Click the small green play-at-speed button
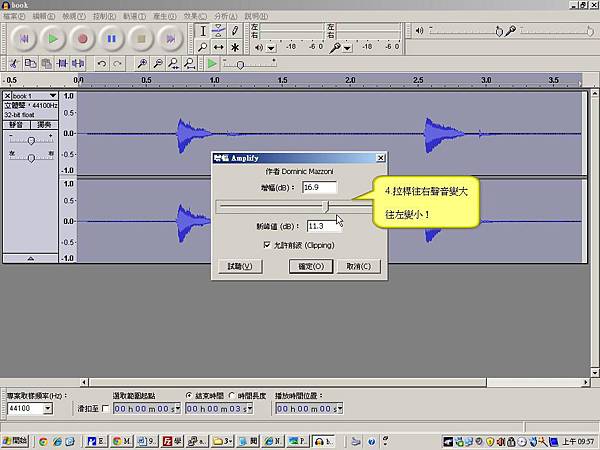 point(212,64)
